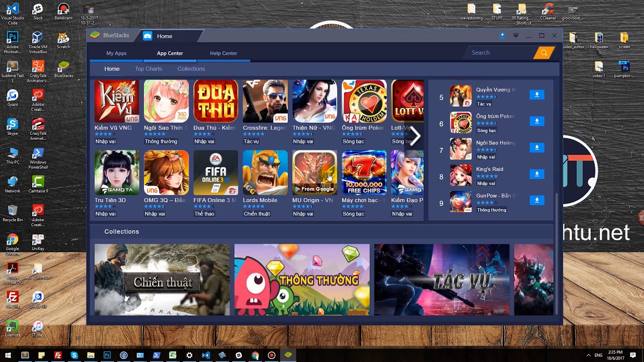Download Ngôi Sao Hoàng ranked number 7
The width and height of the screenshot is (644, 362).
pos(537,147)
